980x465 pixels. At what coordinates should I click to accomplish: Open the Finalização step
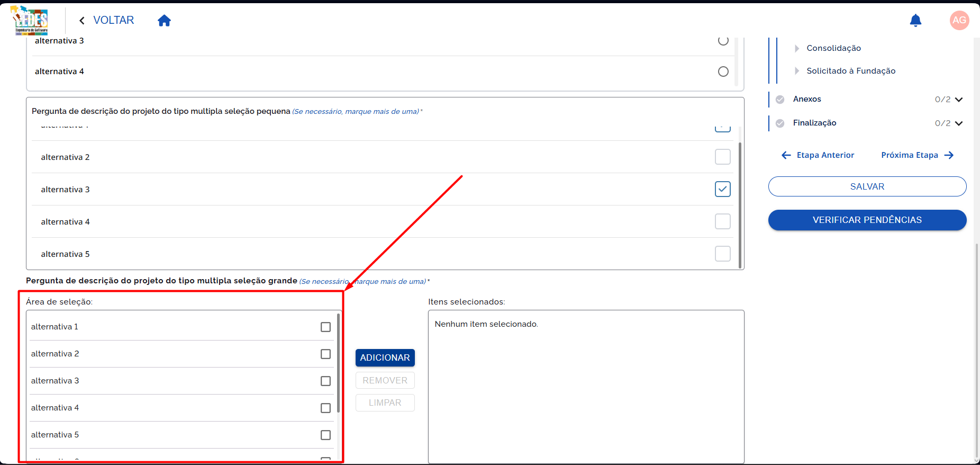(814, 123)
